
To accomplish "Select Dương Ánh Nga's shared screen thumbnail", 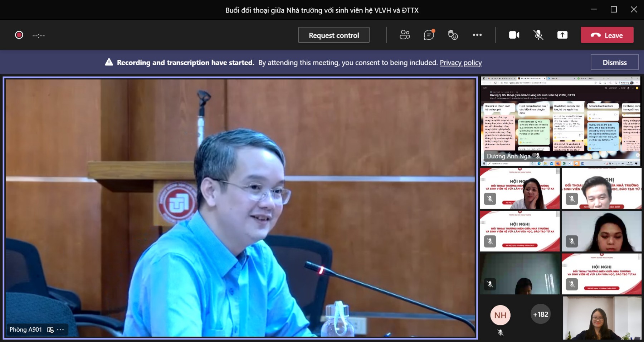I will point(560,122).
